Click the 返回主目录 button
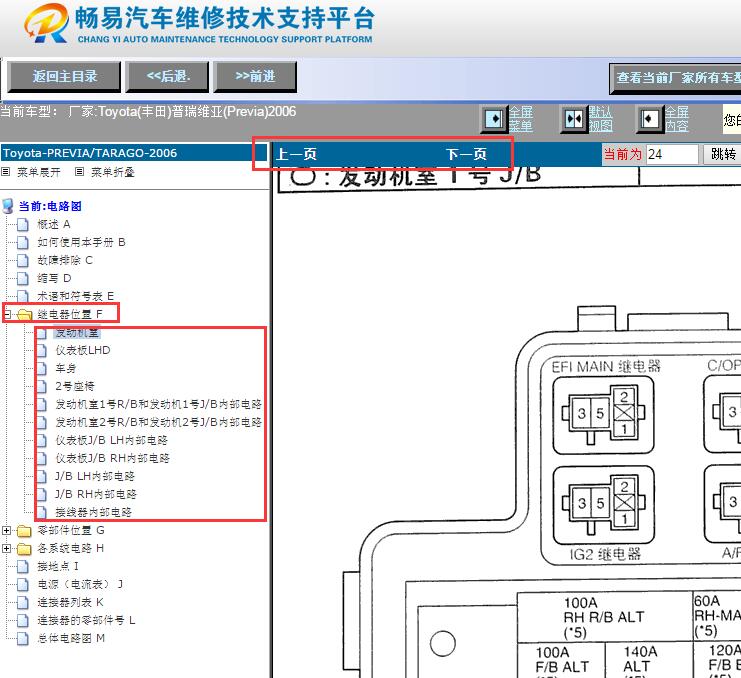This screenshot has width=741, height=678. point(64,77)
